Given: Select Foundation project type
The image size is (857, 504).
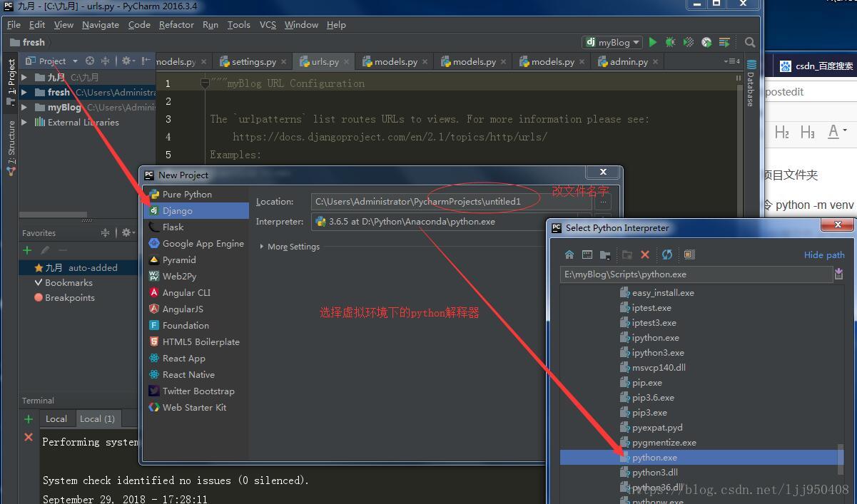Looking at the screenshot, I should tap(196, 325).
